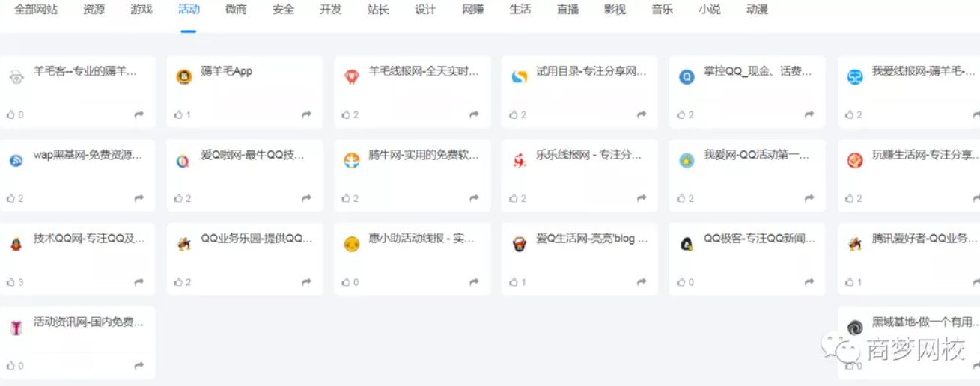Viewport: 980px width, 386px height.
Task: Share the QQ业务乐园 card
Action: pyautogui.click(x=307, y=282)
